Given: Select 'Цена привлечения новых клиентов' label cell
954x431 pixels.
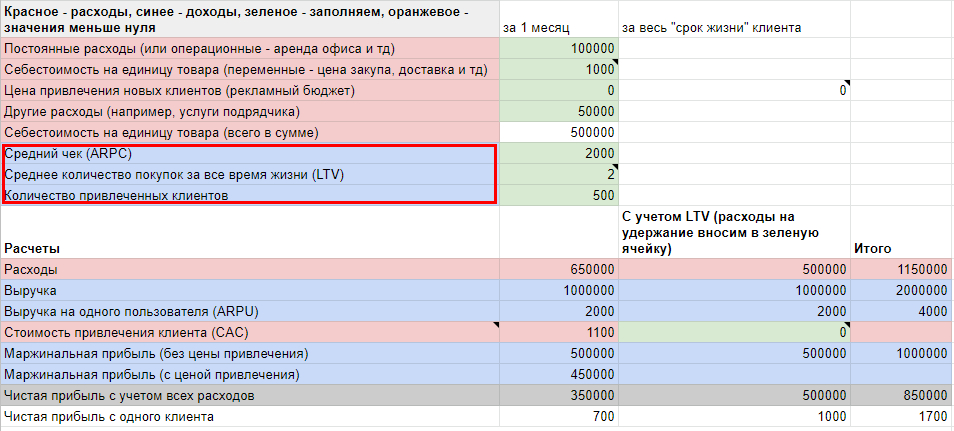Looking at the screenshot, I should (x=249, y=91).
